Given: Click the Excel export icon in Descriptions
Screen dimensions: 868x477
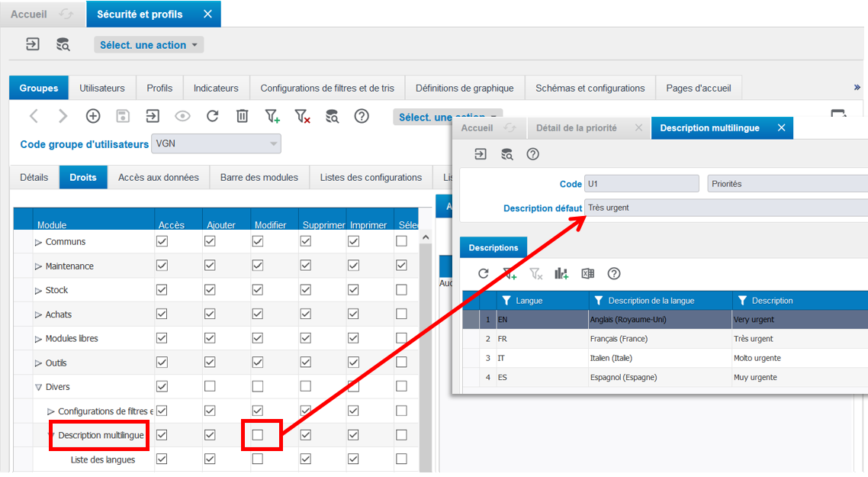Looking at the screenshot, I should pos(588,273).
